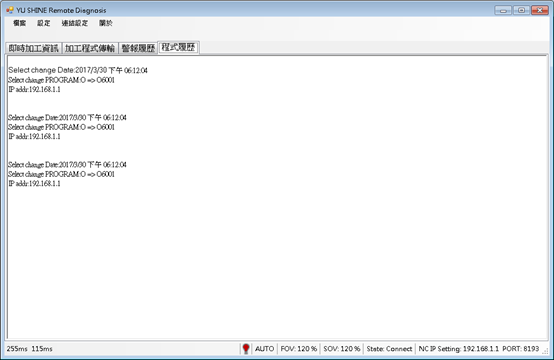
Task: Click the State: Connect status entry
Action: (x=389, y=349)
